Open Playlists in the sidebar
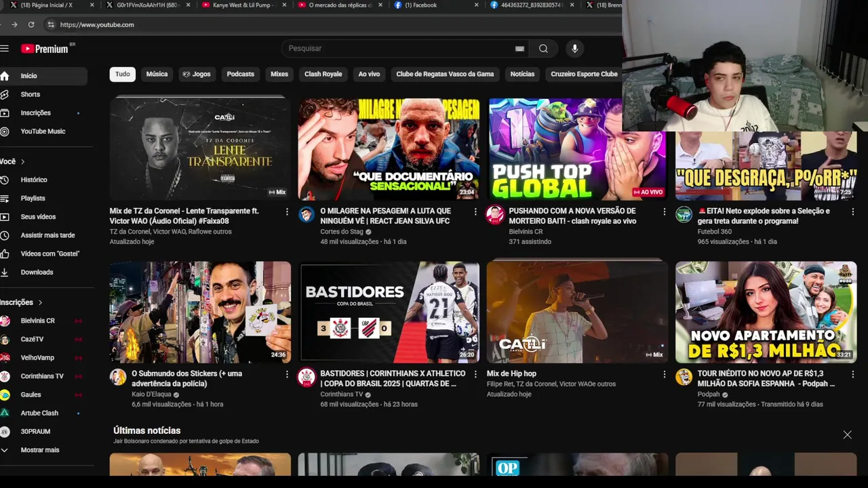 tap(43, 198)
